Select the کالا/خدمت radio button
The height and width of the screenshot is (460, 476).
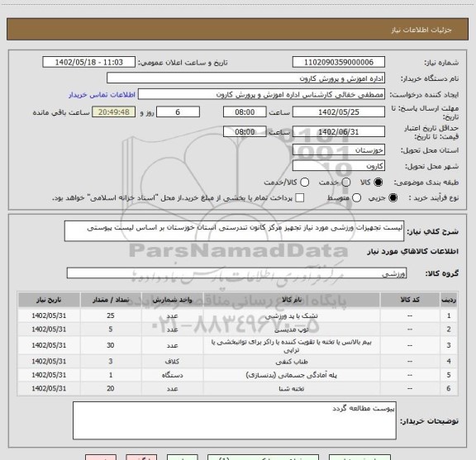(304, 183)
